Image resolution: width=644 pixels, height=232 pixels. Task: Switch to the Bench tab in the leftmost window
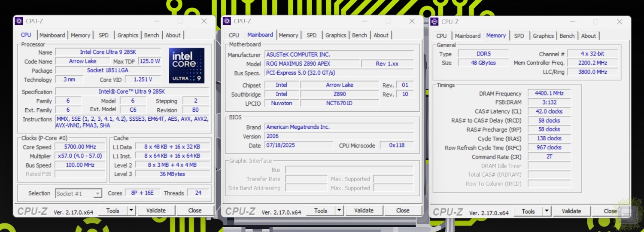(152, 35)
